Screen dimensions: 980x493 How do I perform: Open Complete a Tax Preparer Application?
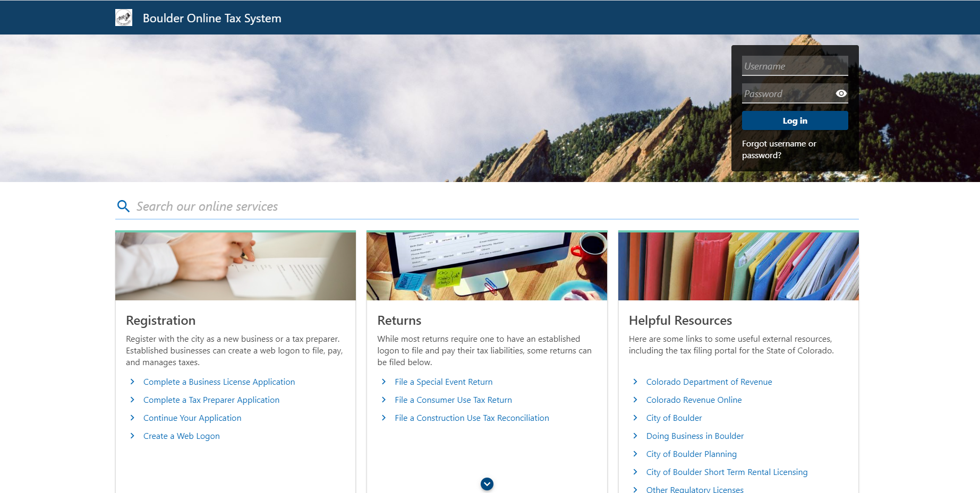[211, 400]
